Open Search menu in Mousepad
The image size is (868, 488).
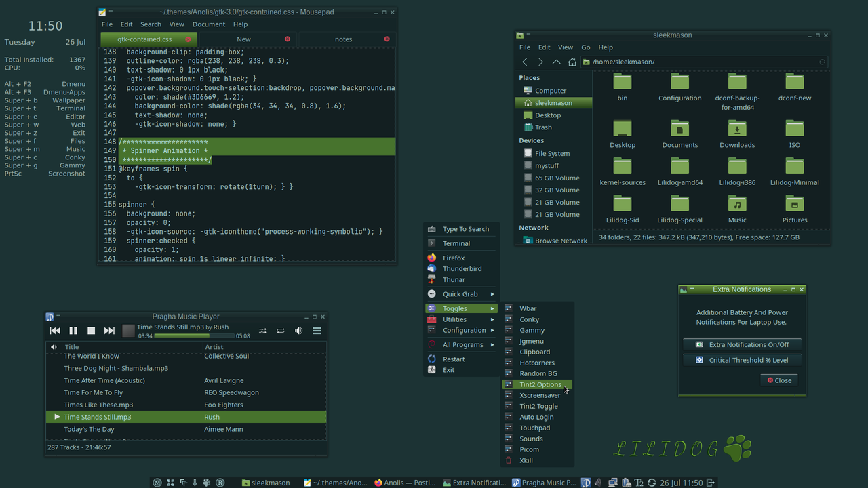[x=151, y=24]
